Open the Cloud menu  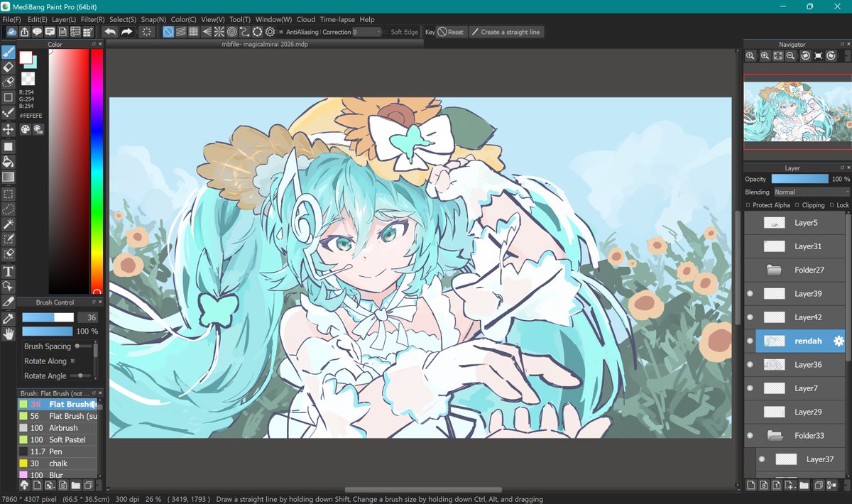point(306,19)
